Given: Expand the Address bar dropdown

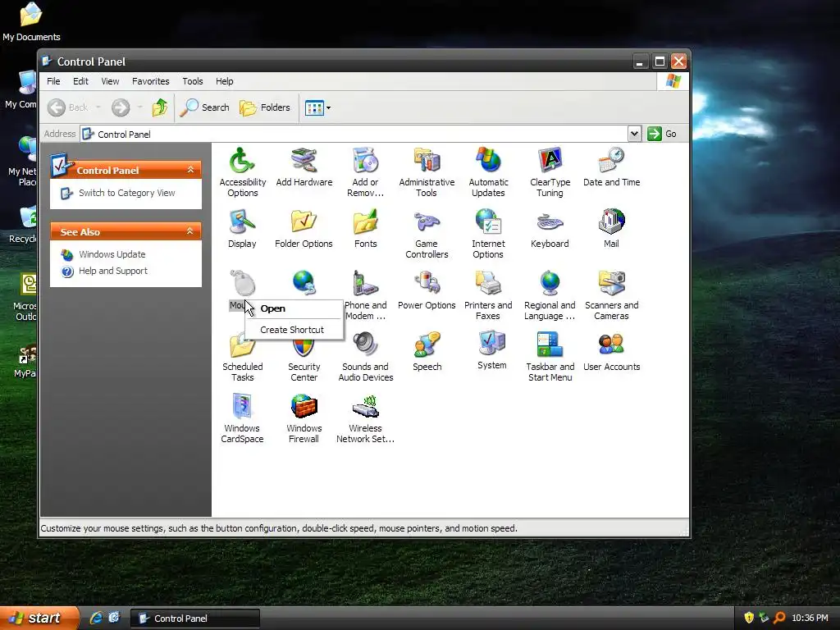Looking at the screenshot, I should [x=634, y=134].
